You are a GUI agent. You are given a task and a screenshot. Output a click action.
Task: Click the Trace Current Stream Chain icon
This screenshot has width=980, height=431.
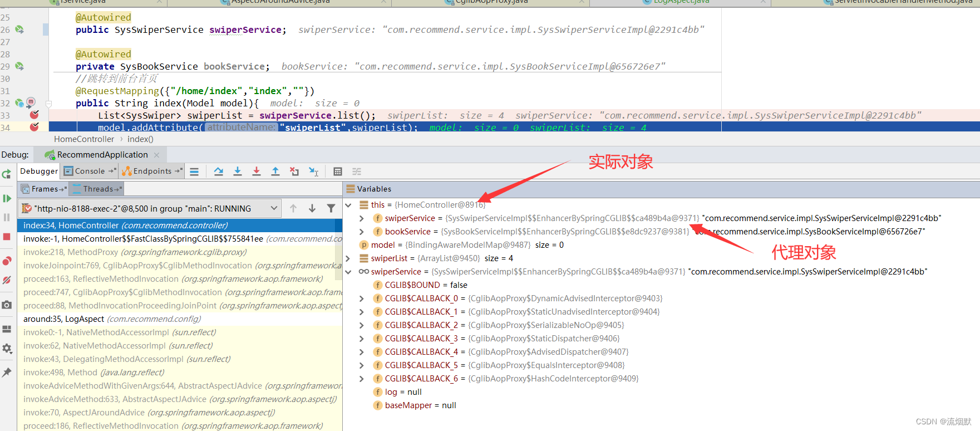357,172
